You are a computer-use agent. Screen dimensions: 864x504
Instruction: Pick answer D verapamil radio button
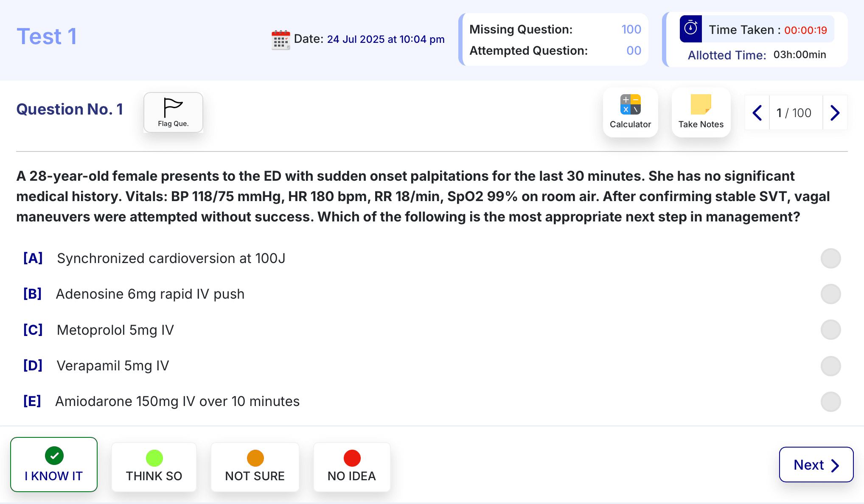(830, 366)
